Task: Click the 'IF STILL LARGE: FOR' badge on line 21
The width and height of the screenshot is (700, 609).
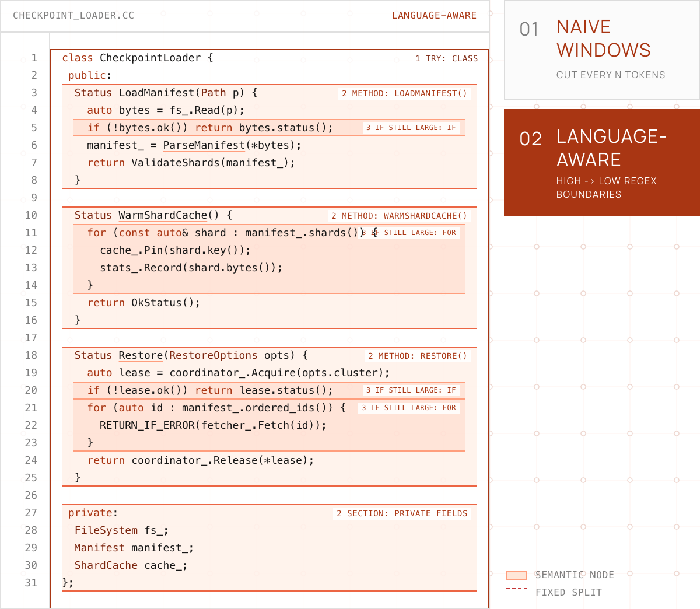Action: click(x=409, y=408)
